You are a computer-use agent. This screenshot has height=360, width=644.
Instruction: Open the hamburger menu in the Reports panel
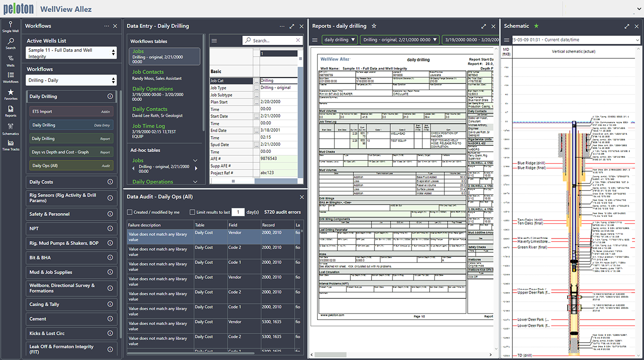point(314,39)
